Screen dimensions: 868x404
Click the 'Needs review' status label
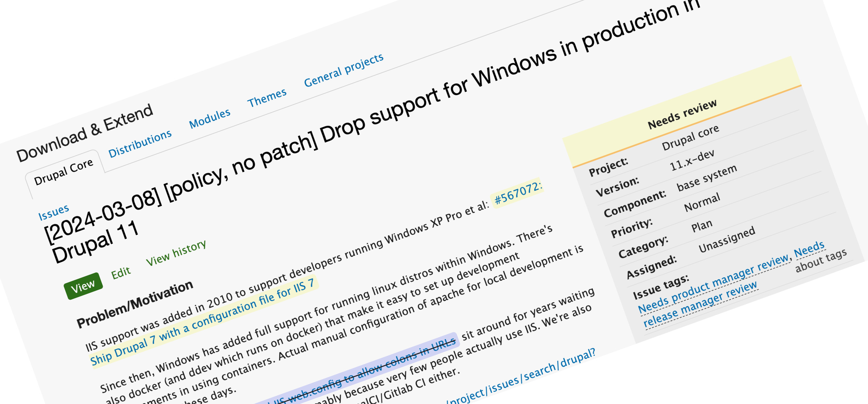click(x=682, y=114)
